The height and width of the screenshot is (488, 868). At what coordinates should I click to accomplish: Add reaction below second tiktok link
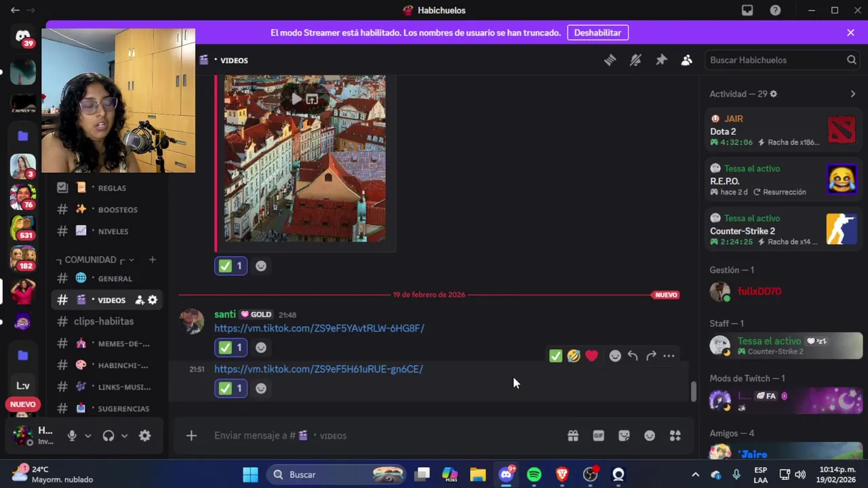point(261,388)
